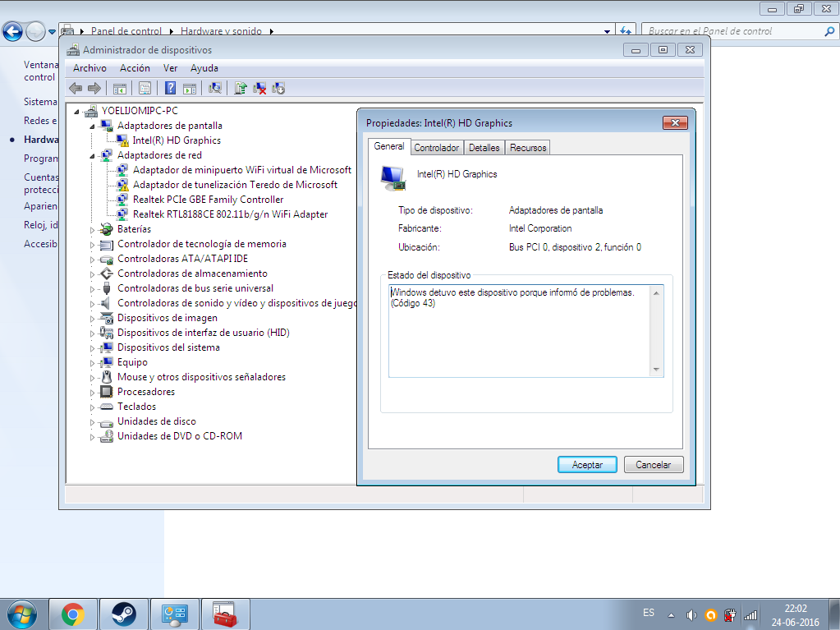Click Hardware y sonido in the breadcrumb

click(x=221, y=31)
